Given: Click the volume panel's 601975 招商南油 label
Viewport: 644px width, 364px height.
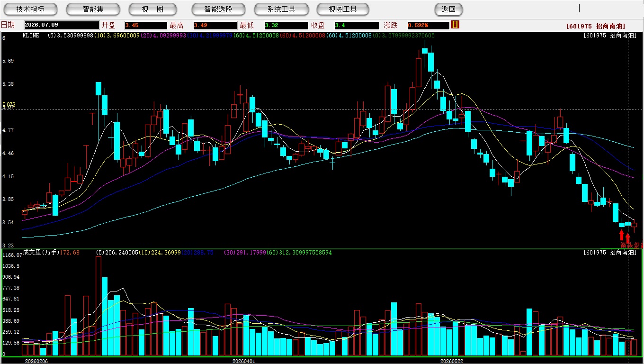Looking at the screenshot, I should 610,253.
